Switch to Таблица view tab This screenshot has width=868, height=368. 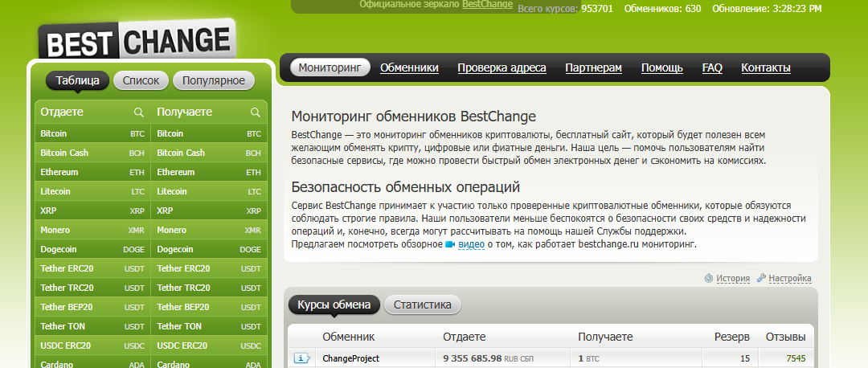(x=77, y=81)
